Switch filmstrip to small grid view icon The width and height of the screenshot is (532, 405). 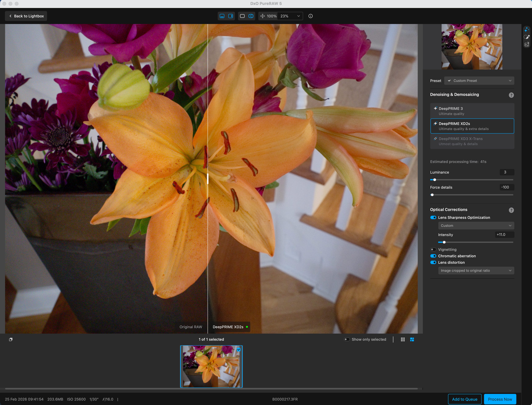tap(403, 339)
